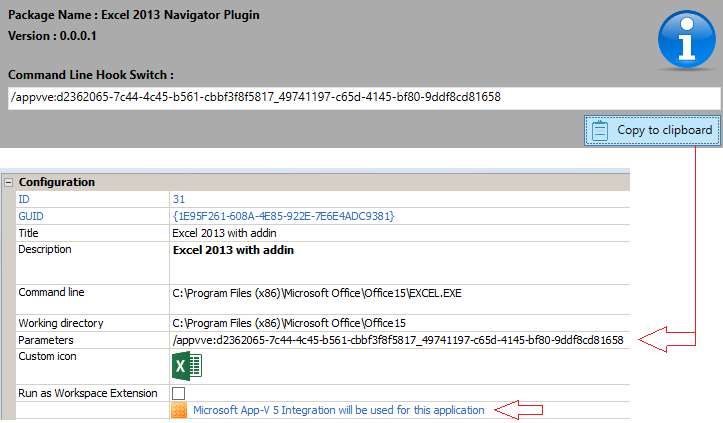Click the ID value 31

tap(179, 200)
